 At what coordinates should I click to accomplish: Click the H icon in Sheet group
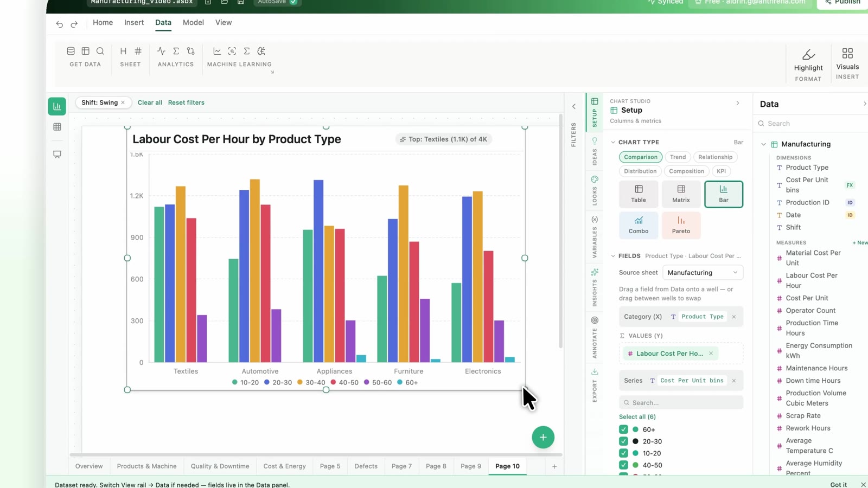tap(123, 51)
